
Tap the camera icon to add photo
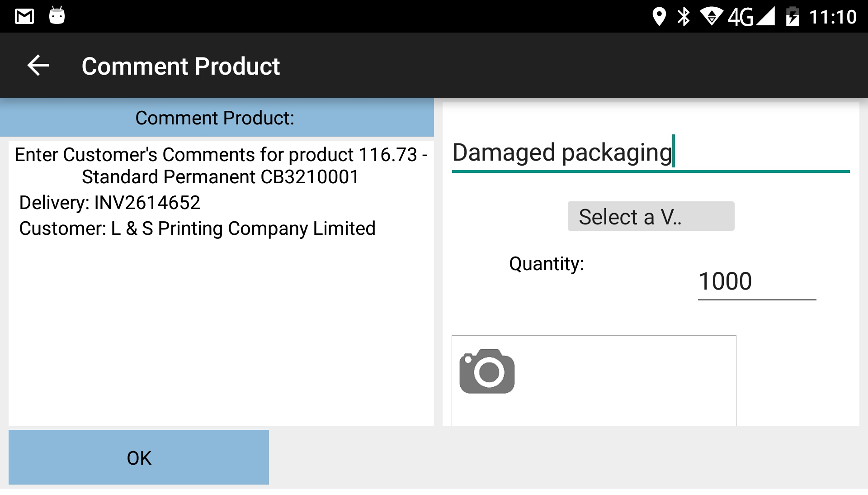(x=487, y=371)
